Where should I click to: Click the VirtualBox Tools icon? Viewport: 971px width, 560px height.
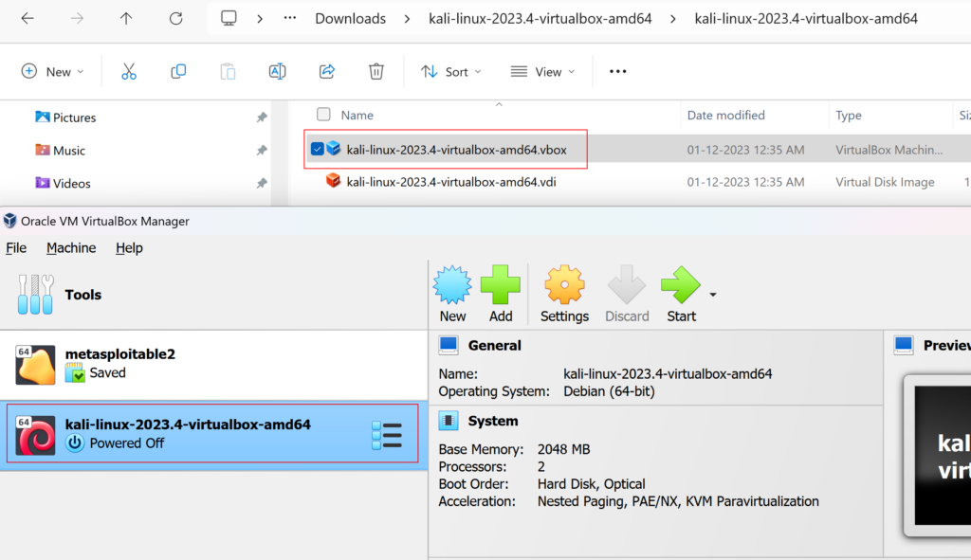point(35,295)
